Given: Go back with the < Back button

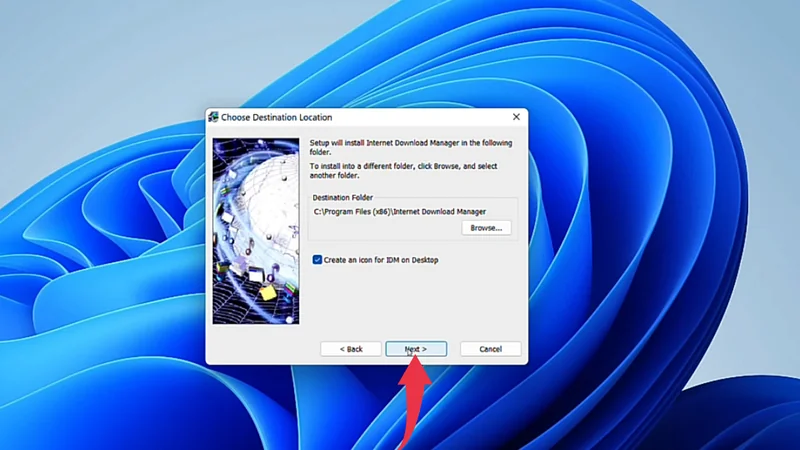Looking at the screenshot, I should [x=351, y=349].
